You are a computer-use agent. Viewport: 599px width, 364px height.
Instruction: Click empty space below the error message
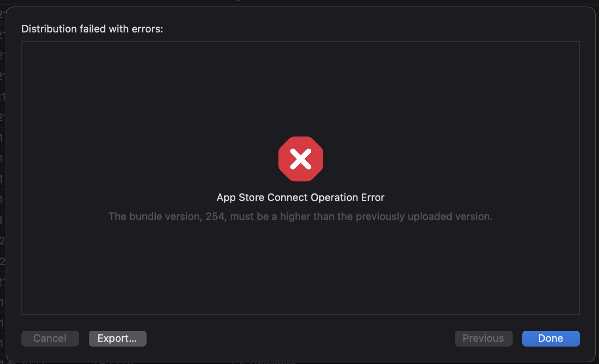[x=300, y=269]
